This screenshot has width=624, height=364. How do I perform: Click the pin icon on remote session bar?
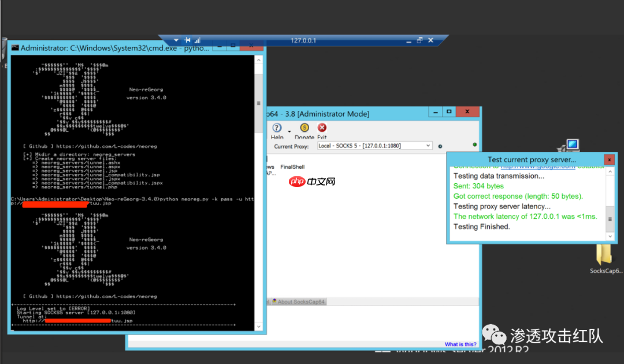[x=188, y=40]
